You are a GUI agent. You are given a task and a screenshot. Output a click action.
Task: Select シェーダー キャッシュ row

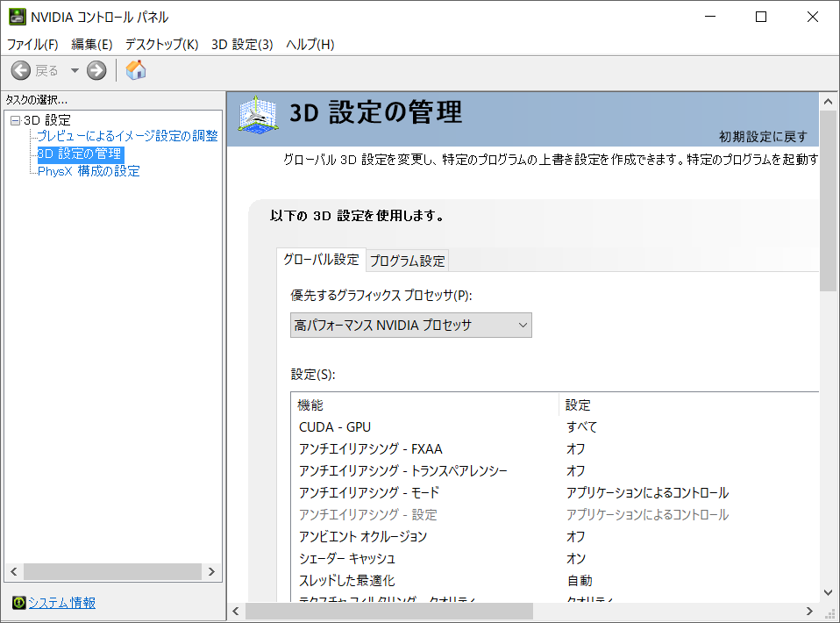(x=554, y=559)
